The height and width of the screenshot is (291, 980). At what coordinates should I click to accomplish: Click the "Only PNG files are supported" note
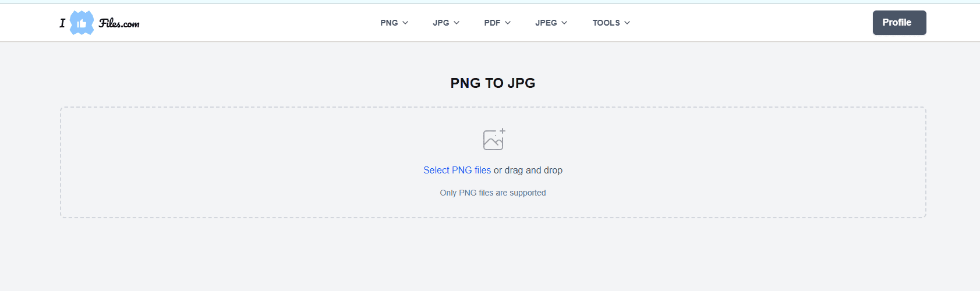(x=493, y=193)
